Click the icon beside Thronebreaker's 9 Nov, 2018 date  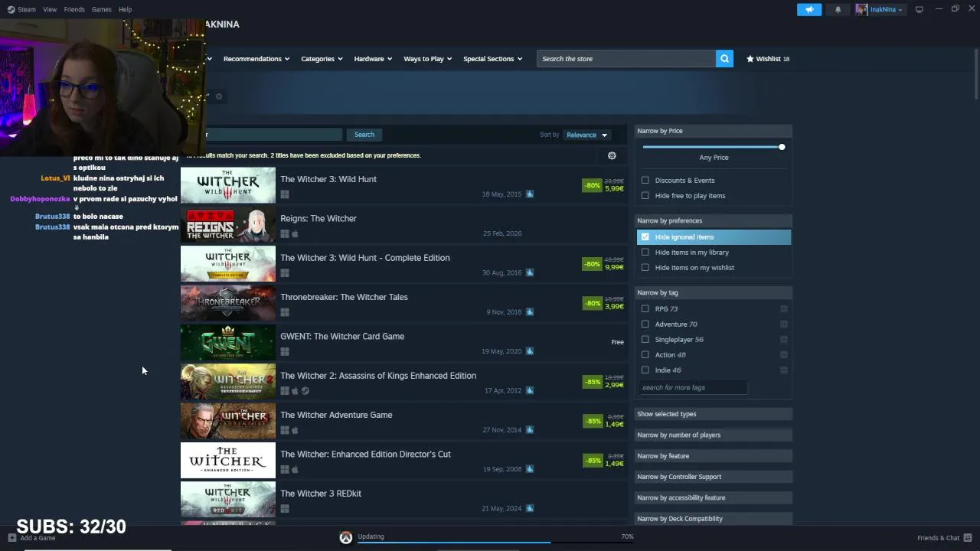pyautogui.click(x=529, y=312)
